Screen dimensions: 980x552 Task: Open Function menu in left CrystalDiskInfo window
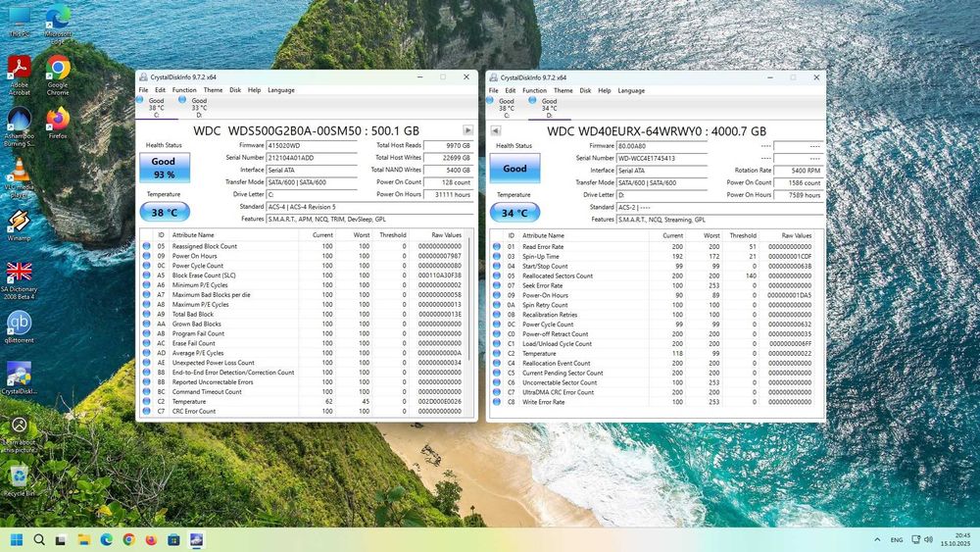(x=184, y=90)
